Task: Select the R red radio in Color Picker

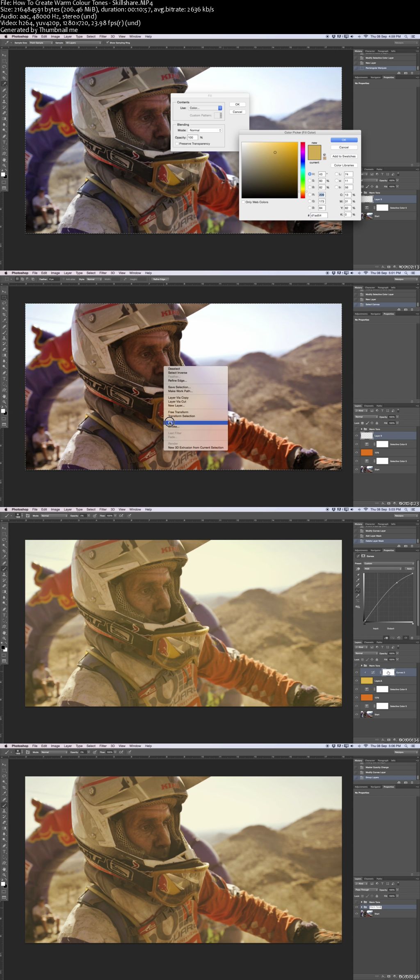Action: point(310,195)
